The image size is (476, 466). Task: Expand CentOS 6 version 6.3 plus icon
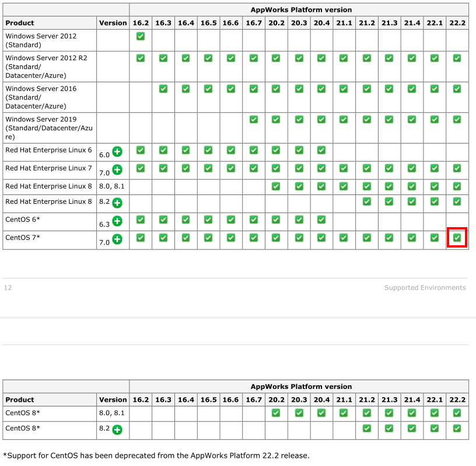click(117, 221)
